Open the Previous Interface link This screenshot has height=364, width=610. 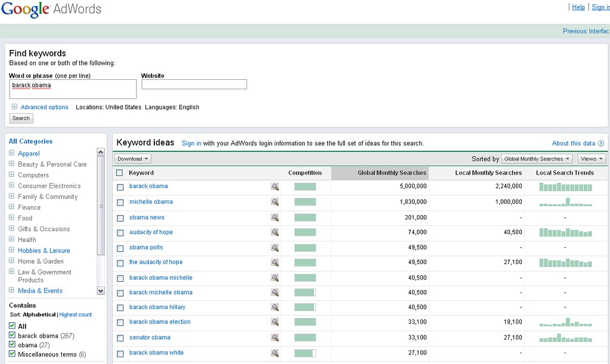(x=586, y=31)
